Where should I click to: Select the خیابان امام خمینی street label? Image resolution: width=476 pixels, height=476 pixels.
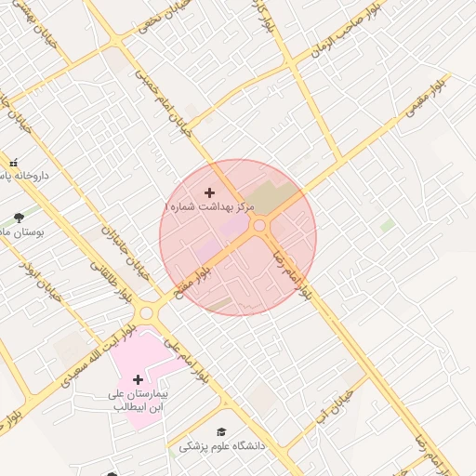(164, 104)
